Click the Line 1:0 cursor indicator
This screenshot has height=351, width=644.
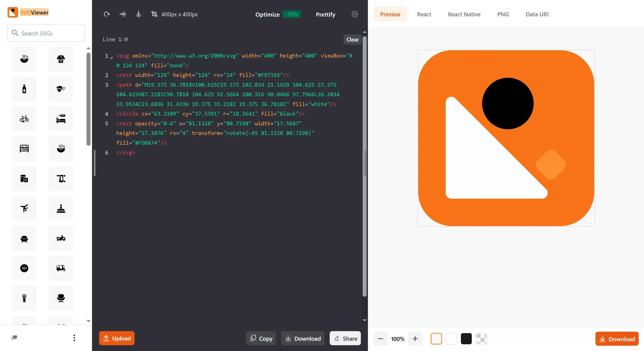coord(115,39)
